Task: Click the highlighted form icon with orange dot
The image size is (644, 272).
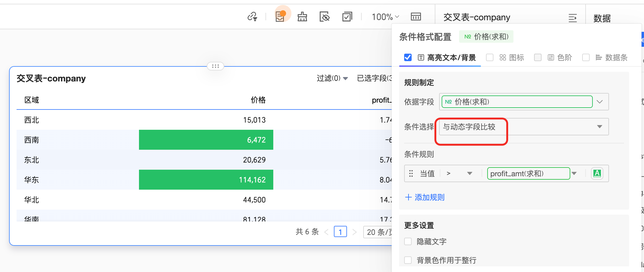Action: [x=280, y=16]
